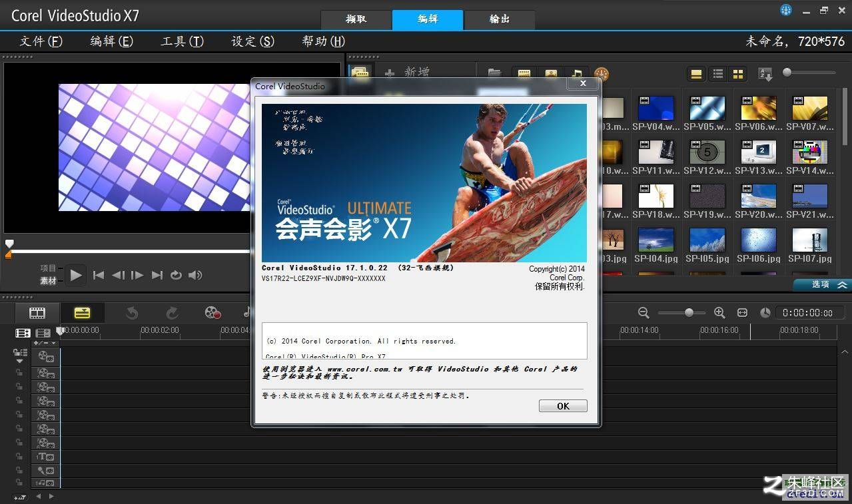Switch to the 输出 output tab
The image size is (852, 504).
pyautogui.click(x=500, y=19)
